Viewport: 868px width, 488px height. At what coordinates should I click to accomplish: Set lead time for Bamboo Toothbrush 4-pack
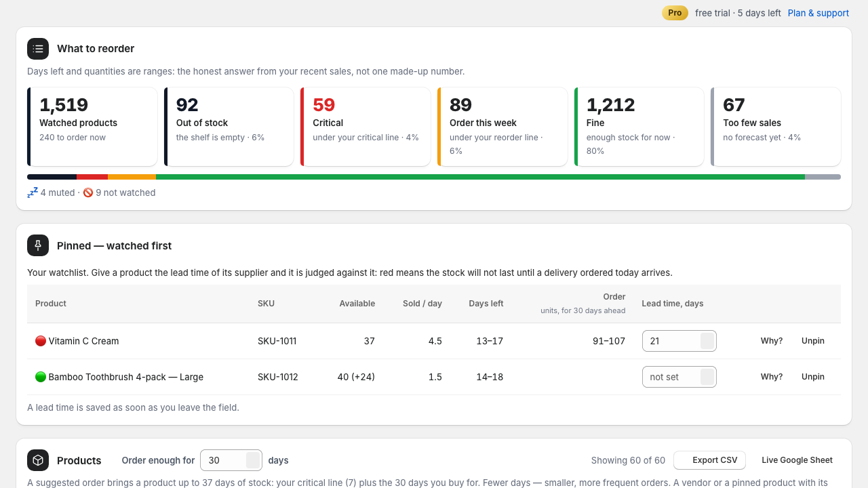tap(679, 377)
